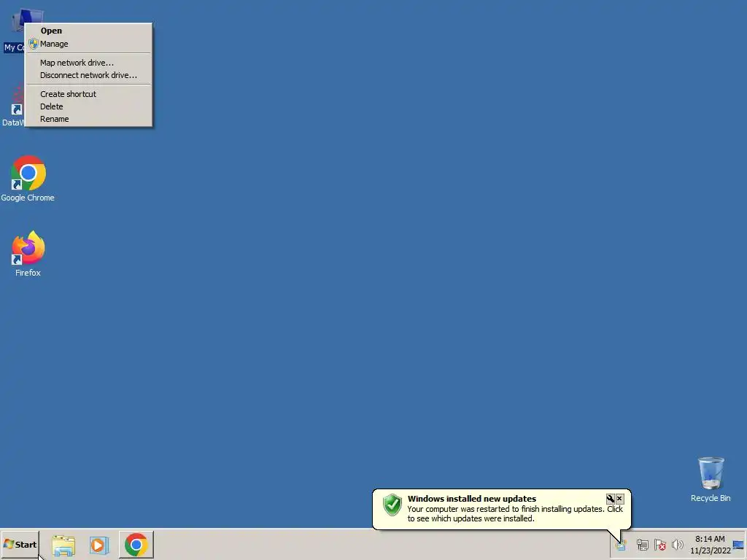Click the Google Chrome icon label text

28,198
